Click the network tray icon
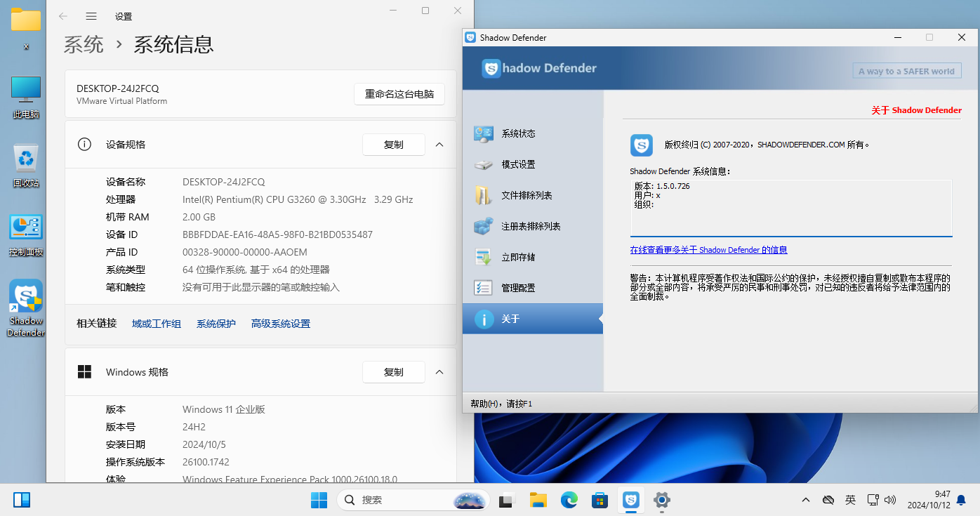Screen dimensions: 980x516 (873, 500)
